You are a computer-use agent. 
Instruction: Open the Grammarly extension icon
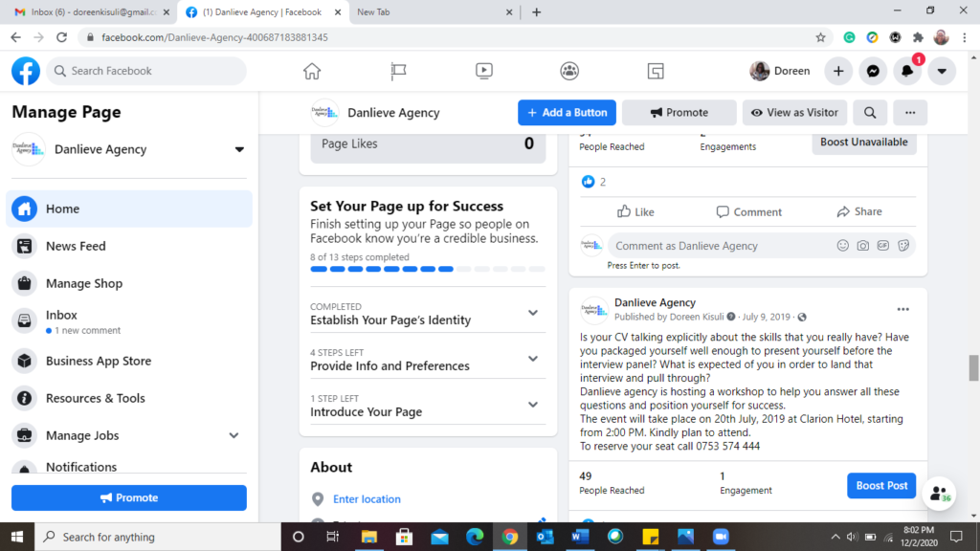pos(850,37)
